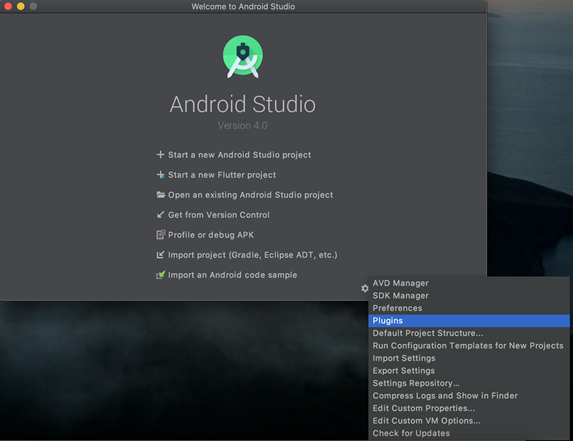Open Default Project Structure...
This screenshot has height=441, width=573.
click(x=469, y=333)
